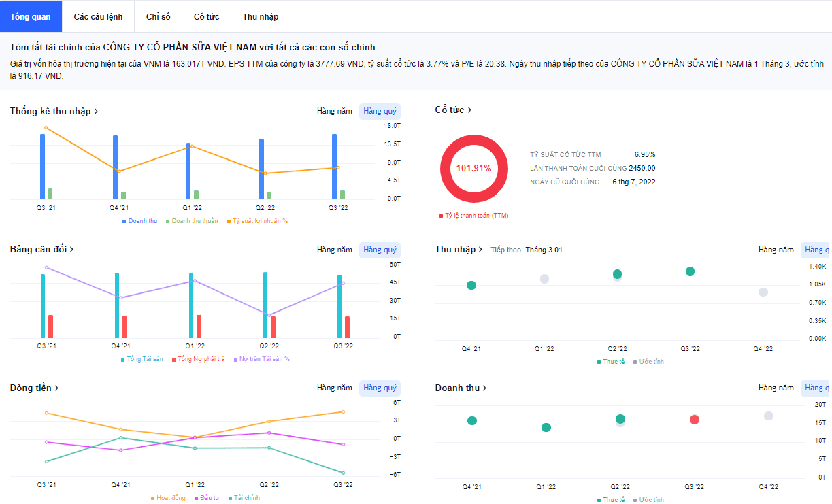Toggle Tổng Nợ phải trả legend item
This screenshot has width=832, height=504.
point(198,359)
